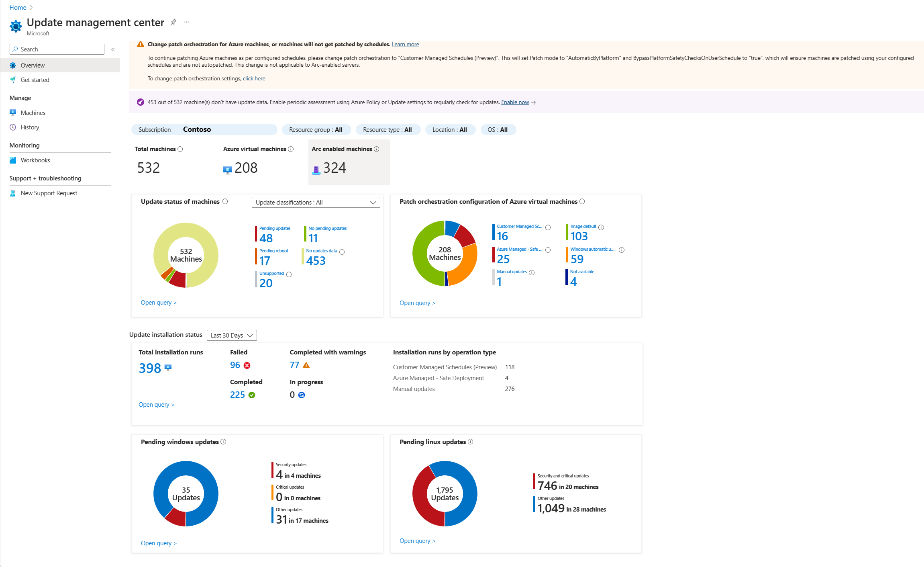This screenshot has width=924, height=567.
Task: Click the Home breadcrumb link
Action: click(18, 7)
